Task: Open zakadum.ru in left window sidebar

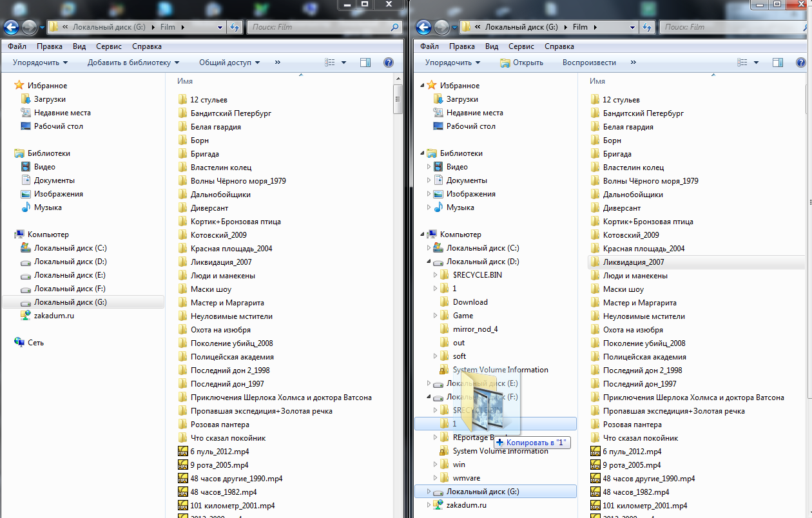Action: point(54,316)
